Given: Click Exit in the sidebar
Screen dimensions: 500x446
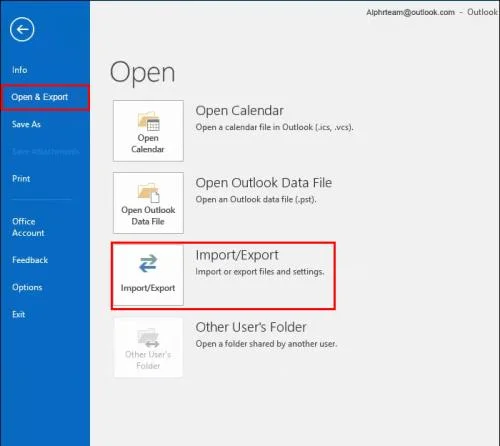Looking at the screenshot, I should click(x=18, y=314).
